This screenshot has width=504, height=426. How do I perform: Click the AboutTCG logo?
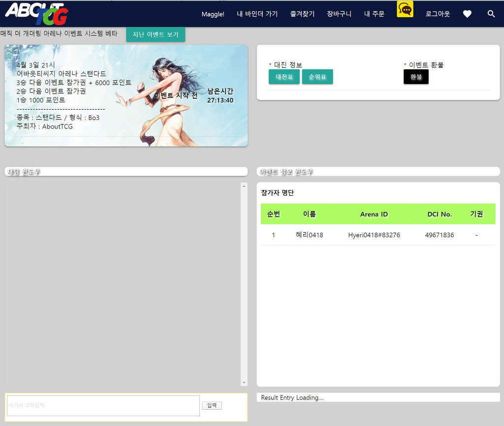pos(36,14)
